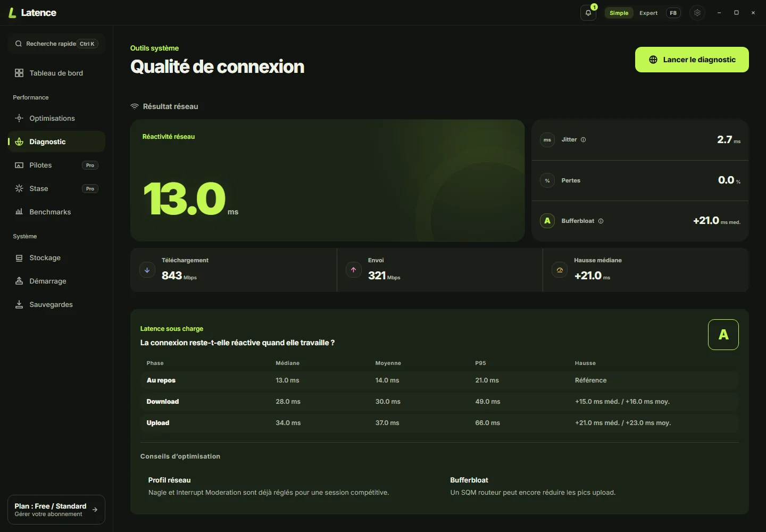
Task: Switch to Simple mode
Action: click(619, 13)
